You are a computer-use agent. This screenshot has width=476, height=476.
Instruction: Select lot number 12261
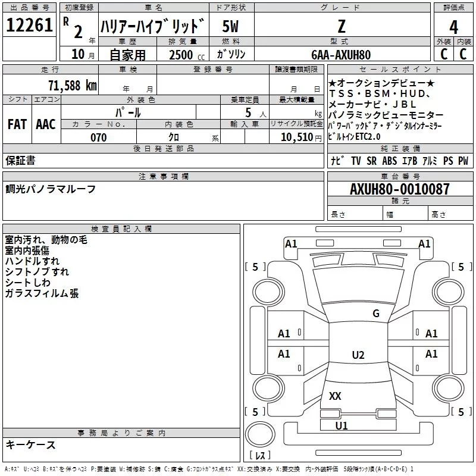pyautogui.click(x=29, y=25)
